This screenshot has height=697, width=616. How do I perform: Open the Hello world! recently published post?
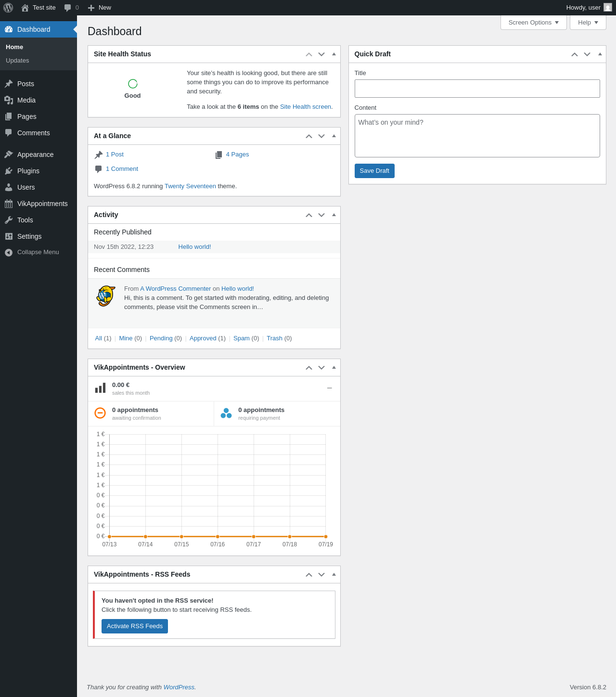194,247
